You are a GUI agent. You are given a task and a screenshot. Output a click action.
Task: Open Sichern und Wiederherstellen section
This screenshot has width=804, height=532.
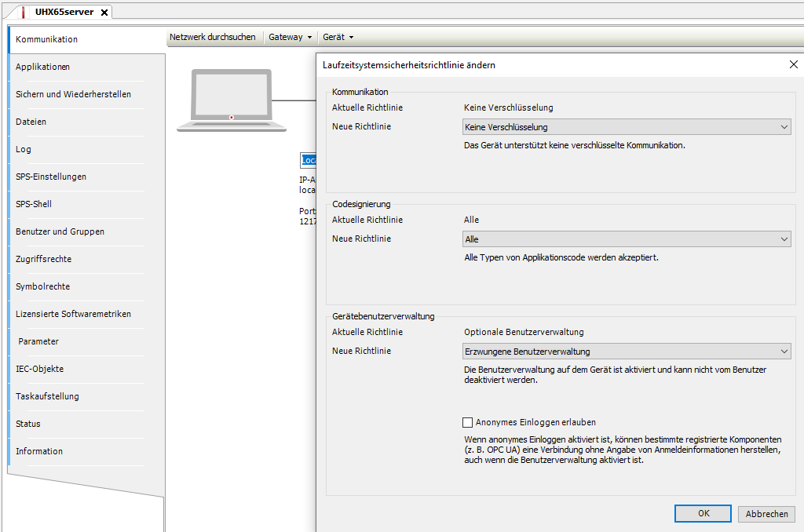73,94
